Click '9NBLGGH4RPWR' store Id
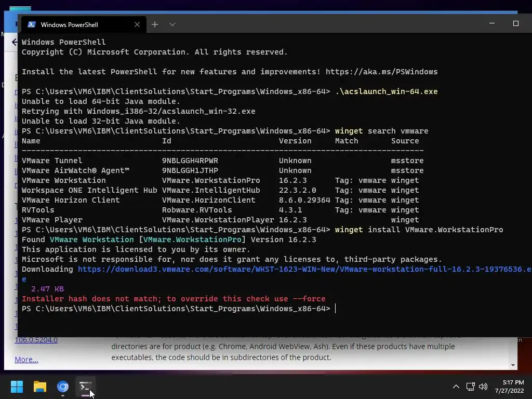 [x=190, y=161]
